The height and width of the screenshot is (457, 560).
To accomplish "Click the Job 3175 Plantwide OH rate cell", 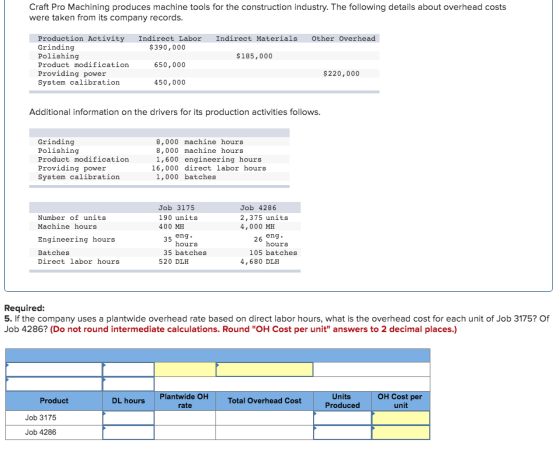I will (x=185, y=418).
